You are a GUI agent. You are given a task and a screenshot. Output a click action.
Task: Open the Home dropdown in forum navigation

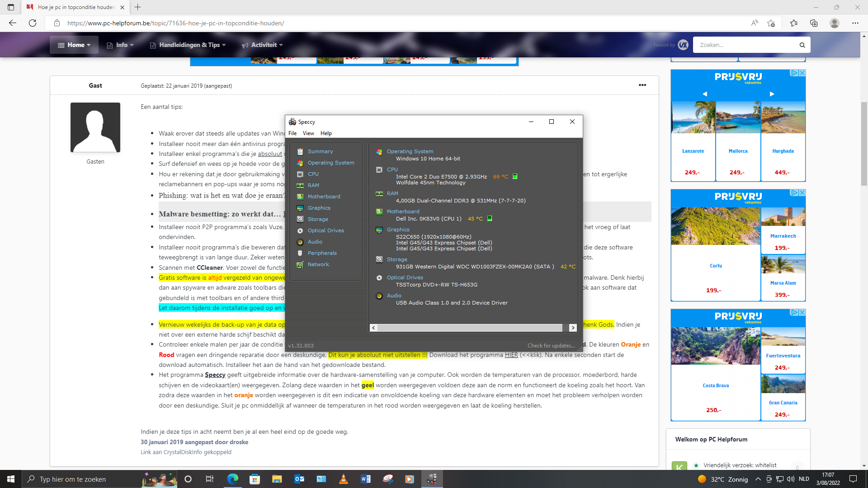[x=74, y=45]
